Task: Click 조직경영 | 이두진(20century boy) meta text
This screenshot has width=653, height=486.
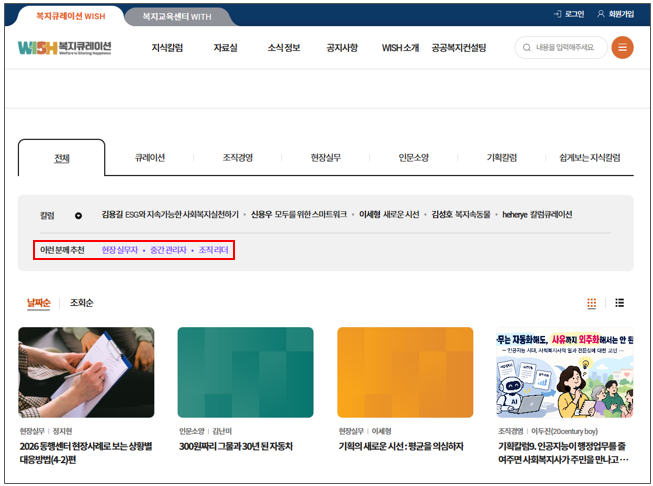Action: [x=548, y=431]
